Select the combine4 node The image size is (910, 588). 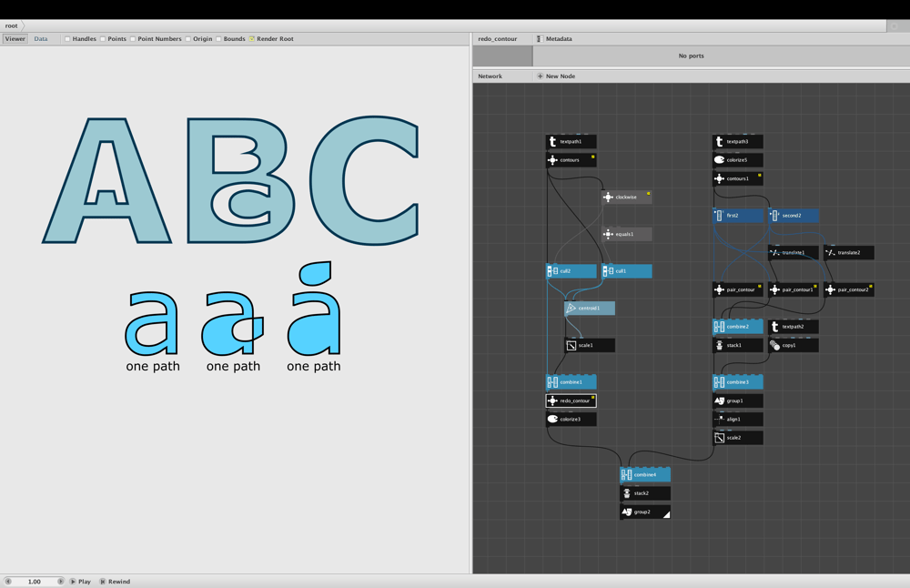[x=645, y=475]
